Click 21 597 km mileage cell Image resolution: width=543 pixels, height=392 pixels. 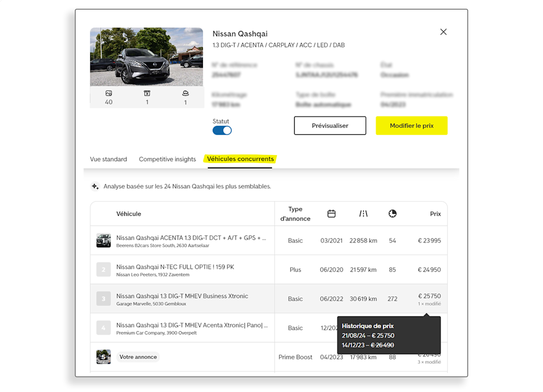[x=363, y=270]
